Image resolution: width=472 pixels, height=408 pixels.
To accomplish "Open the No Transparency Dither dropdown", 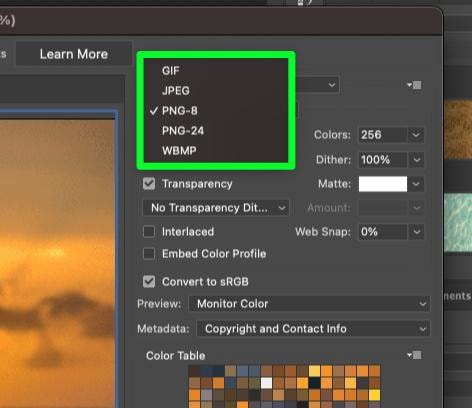I will pyautogui.click(x=216, y=208).
